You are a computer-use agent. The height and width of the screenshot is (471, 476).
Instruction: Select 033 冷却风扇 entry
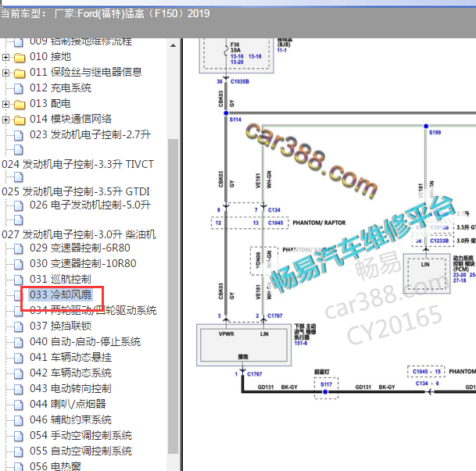point(60,294)
